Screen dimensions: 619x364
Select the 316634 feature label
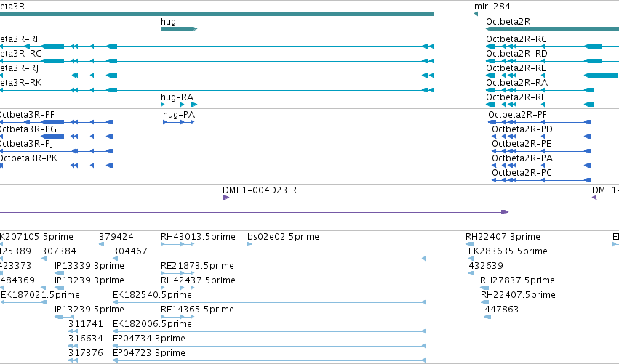pyautogui.click(x=86, y=339)
